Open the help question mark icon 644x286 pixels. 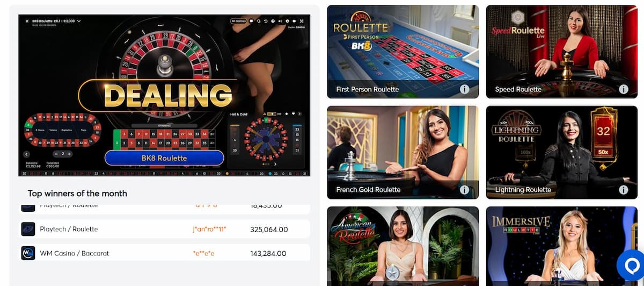tap(273, 21)
